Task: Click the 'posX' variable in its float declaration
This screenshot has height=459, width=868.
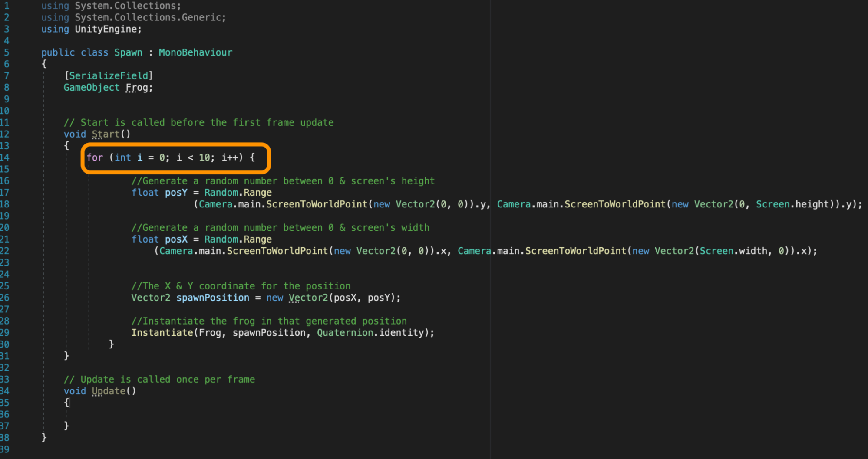Action: [176, 239]
